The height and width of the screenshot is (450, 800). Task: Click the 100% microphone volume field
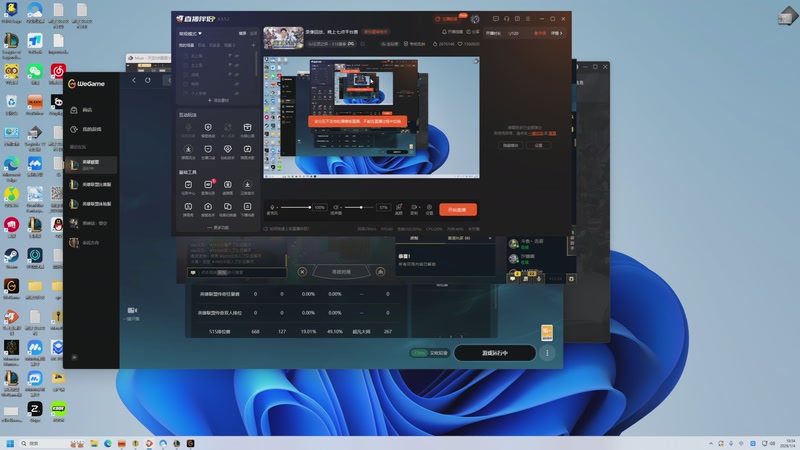(319, 207)
